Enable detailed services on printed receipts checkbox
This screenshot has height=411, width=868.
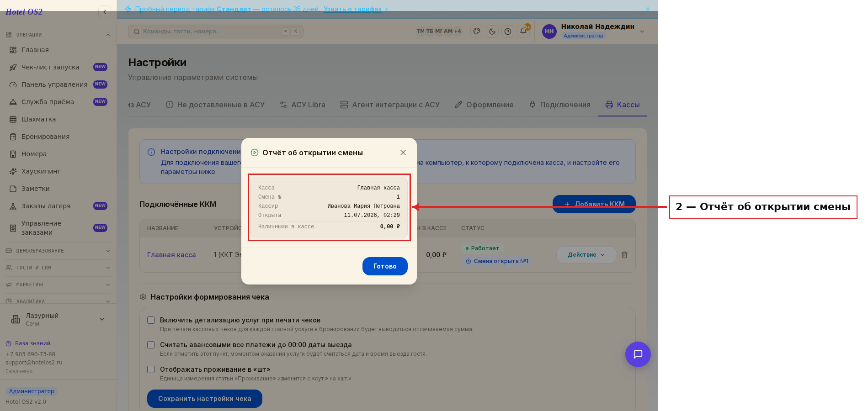point(151,320)
